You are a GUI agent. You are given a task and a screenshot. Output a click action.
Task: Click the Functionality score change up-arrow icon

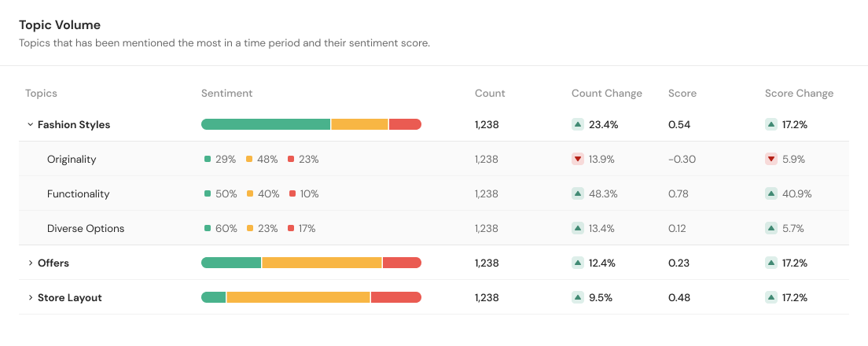[771, 193]
